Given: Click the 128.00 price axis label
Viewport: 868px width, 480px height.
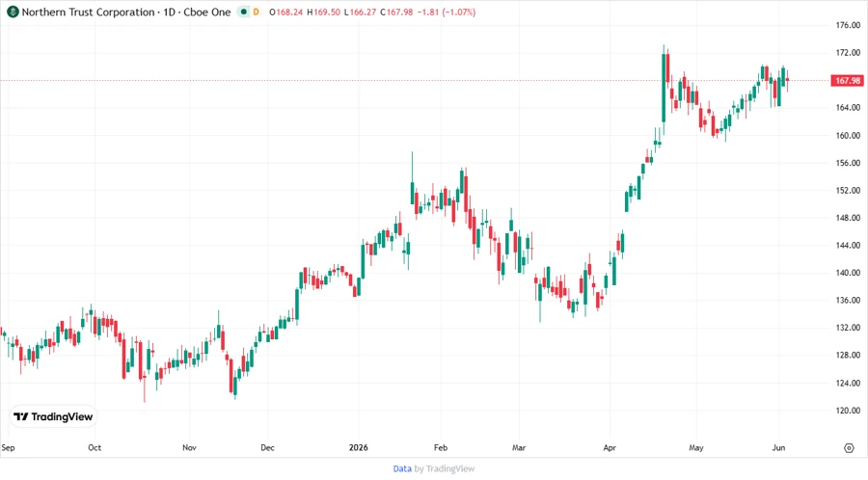Looking at the screenshot, I should pyautogui.click(x=848, y=355).
